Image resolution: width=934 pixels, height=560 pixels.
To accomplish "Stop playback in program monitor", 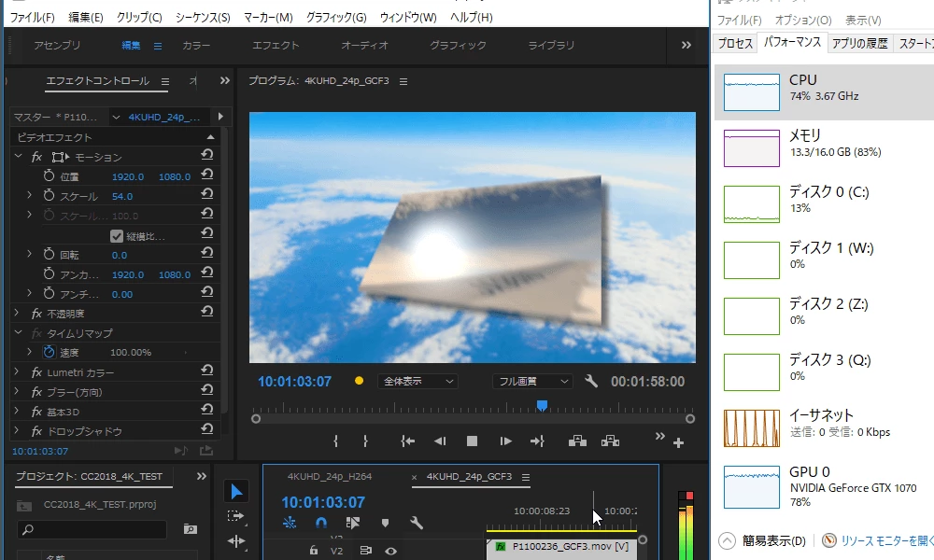I will tap(472, 441).
